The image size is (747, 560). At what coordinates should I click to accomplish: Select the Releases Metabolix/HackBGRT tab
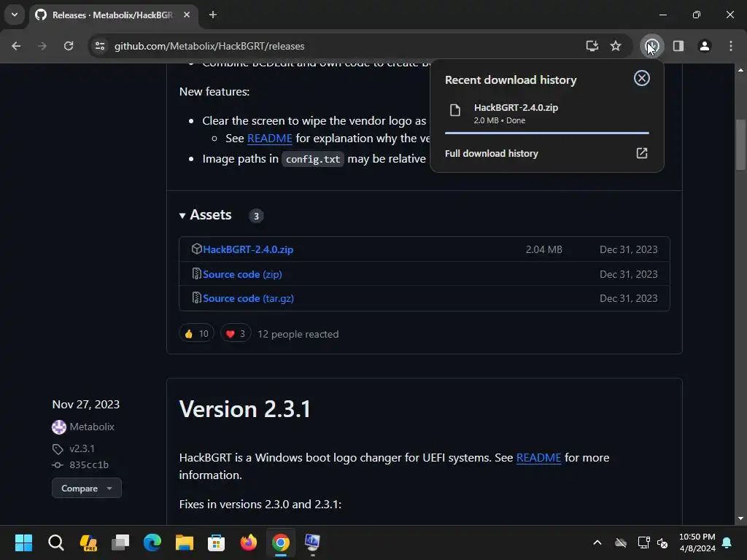[113, 15]
